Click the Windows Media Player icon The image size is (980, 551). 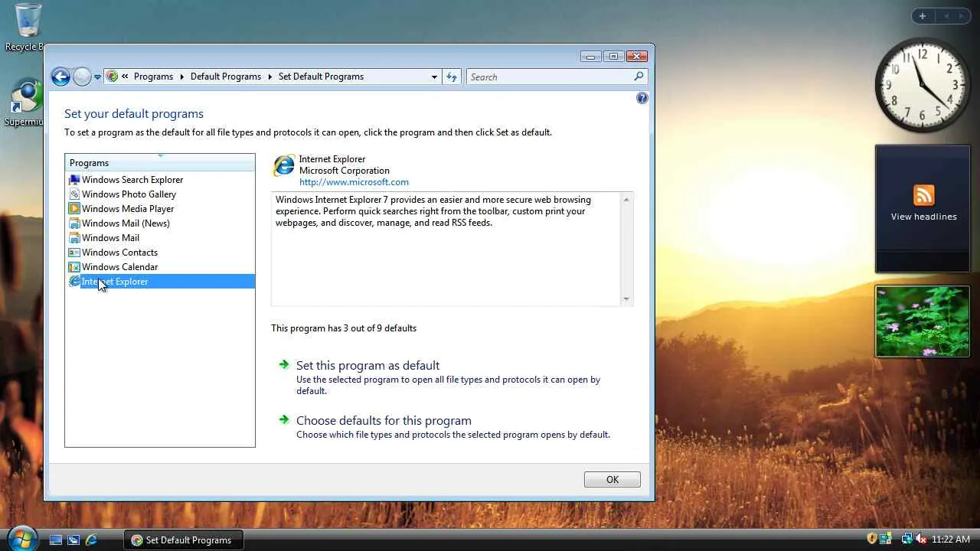74,209
